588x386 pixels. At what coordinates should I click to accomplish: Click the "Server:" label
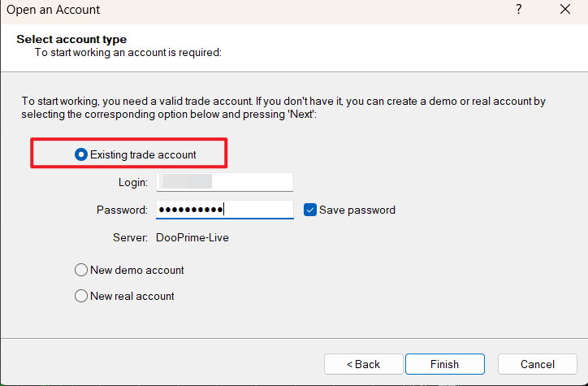[x=130, y=238]
